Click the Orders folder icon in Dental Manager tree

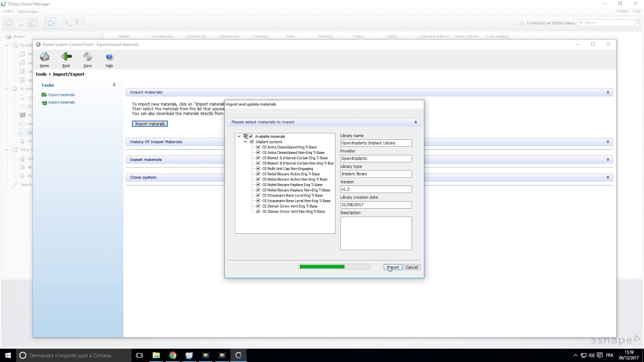8,37
